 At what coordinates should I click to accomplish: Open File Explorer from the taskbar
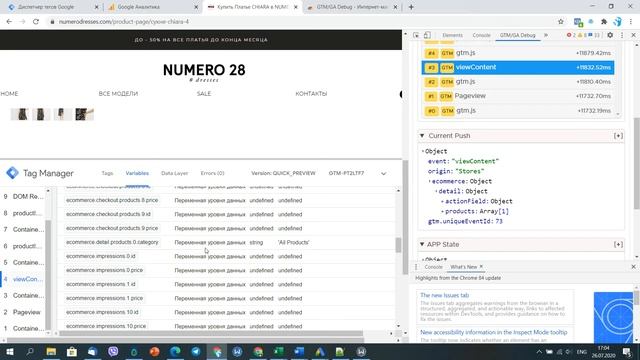[x=51, y=351]
